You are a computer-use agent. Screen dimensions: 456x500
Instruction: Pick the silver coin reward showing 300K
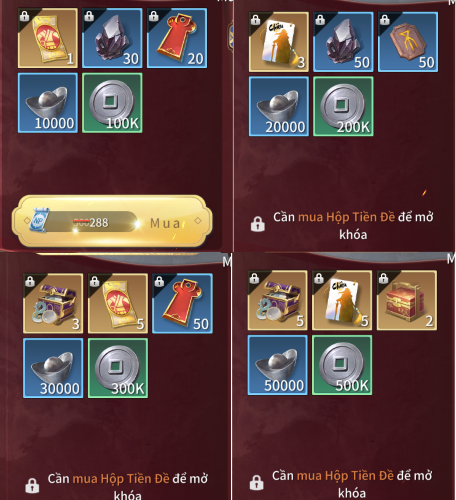(x=118, y=368)
